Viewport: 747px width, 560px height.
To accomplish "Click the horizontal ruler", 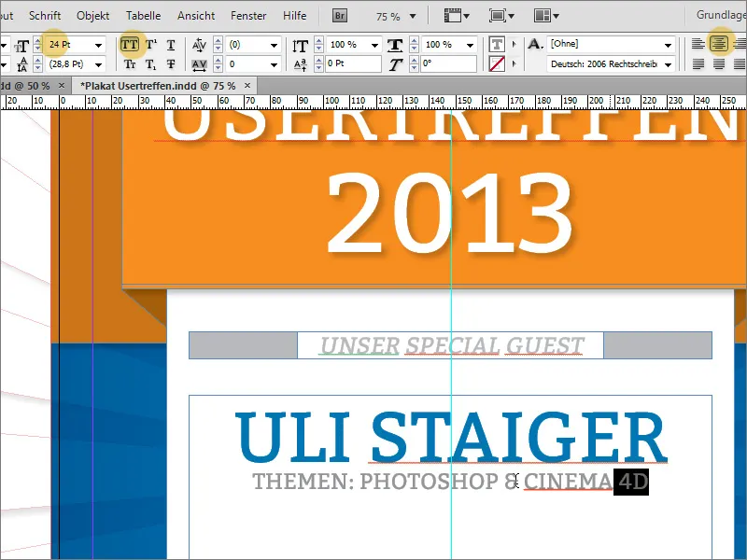I will [373, 102].
